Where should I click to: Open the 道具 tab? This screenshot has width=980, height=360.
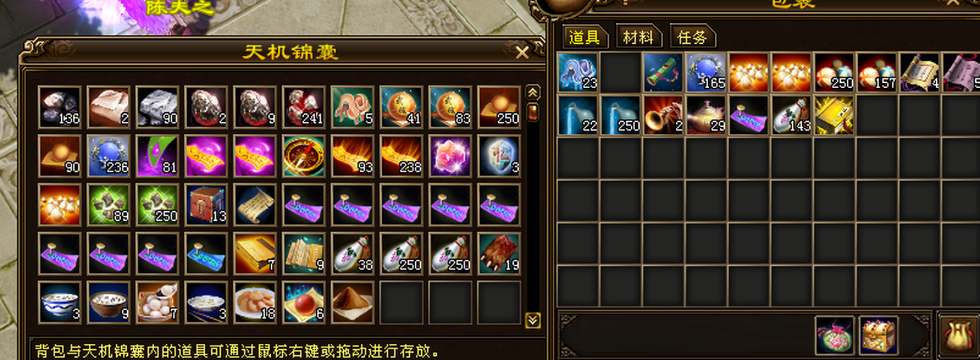point(584,37)
